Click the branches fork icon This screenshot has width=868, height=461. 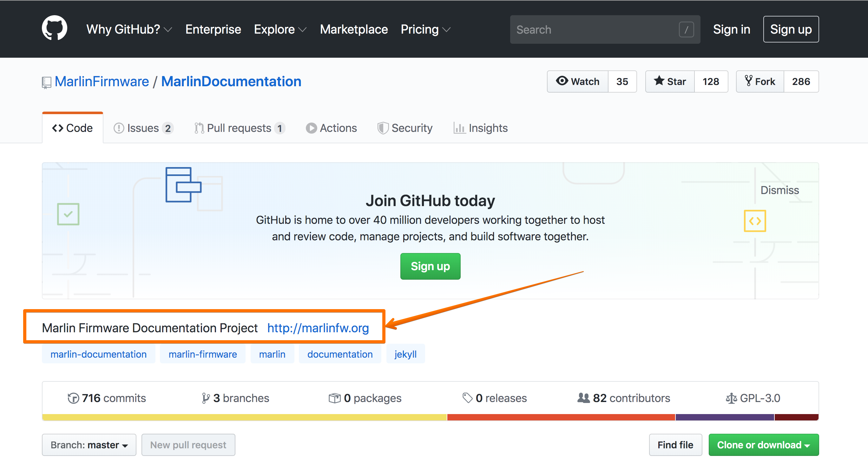(x=206, y=398)
